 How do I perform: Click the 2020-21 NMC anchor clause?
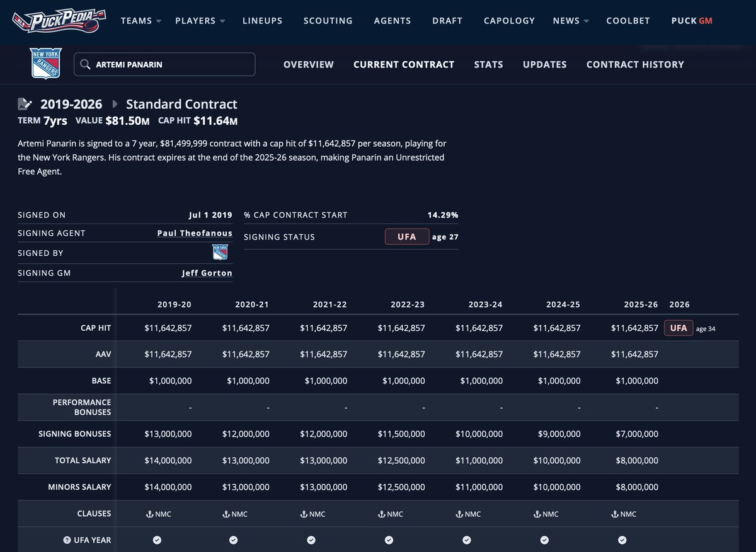pyautogui.click(x=236, y=514)
